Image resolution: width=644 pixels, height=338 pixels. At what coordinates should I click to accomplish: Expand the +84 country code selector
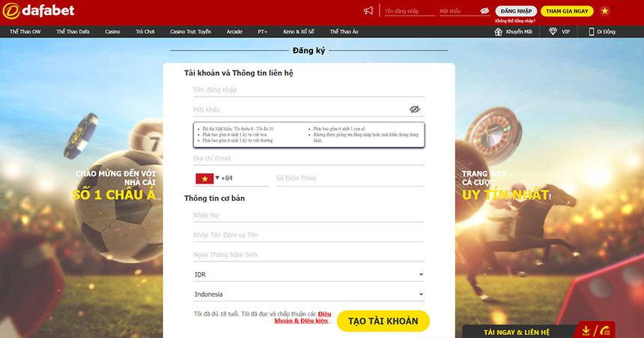pos(215,178)
